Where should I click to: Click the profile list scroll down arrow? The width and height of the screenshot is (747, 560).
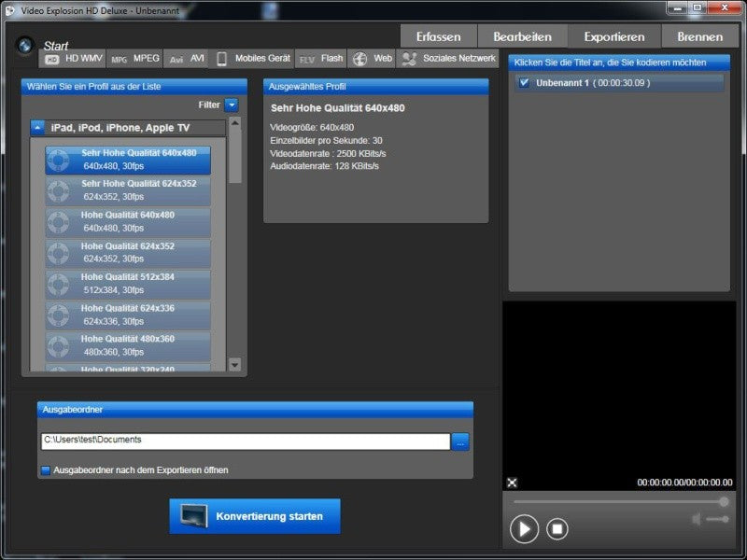[235, 365]
